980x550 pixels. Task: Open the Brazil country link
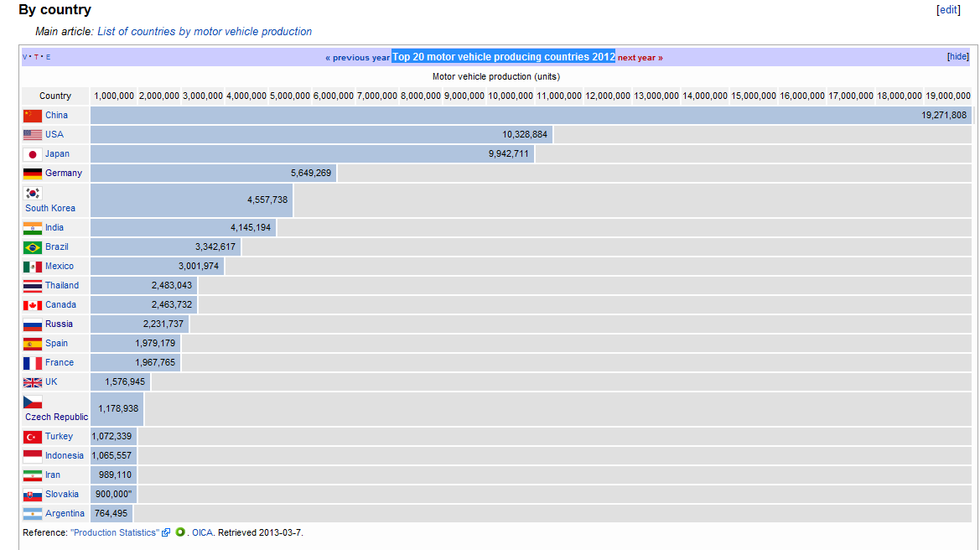click(x=57, y=246)
